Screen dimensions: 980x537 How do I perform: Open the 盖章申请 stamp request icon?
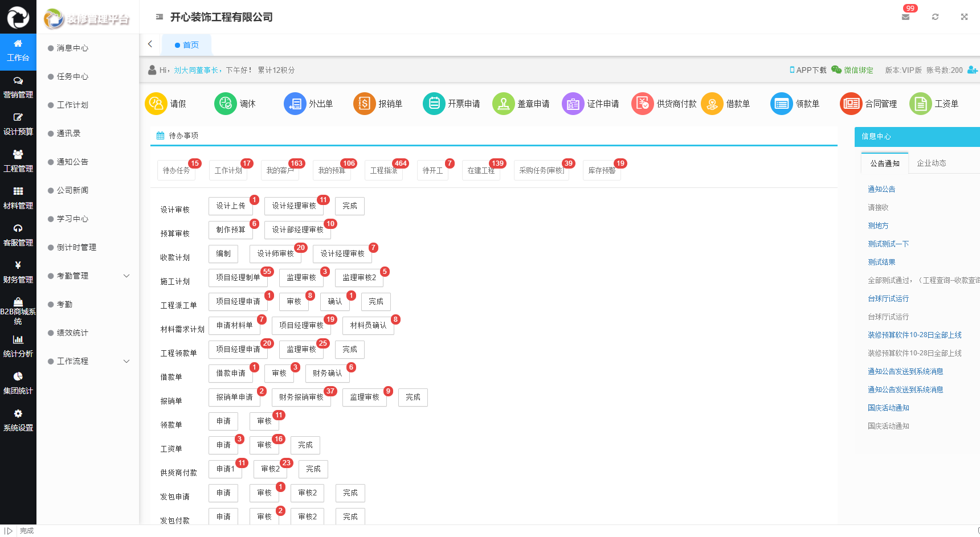(504, 104)
